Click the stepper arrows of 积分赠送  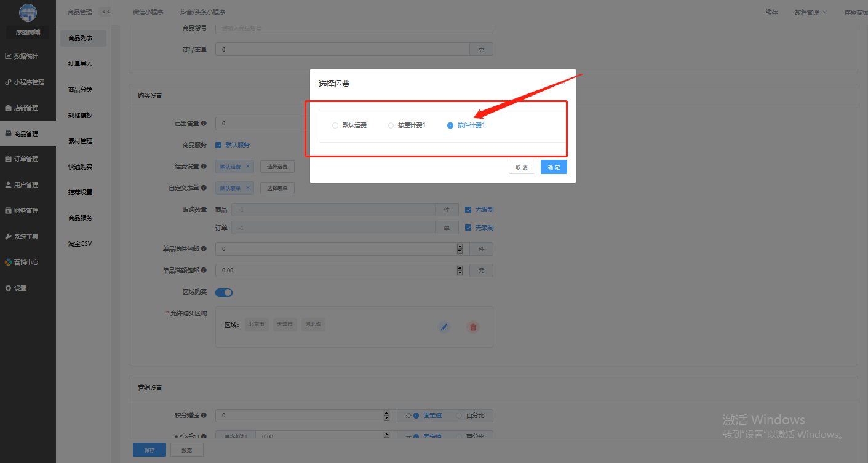[x=386, y=416]
